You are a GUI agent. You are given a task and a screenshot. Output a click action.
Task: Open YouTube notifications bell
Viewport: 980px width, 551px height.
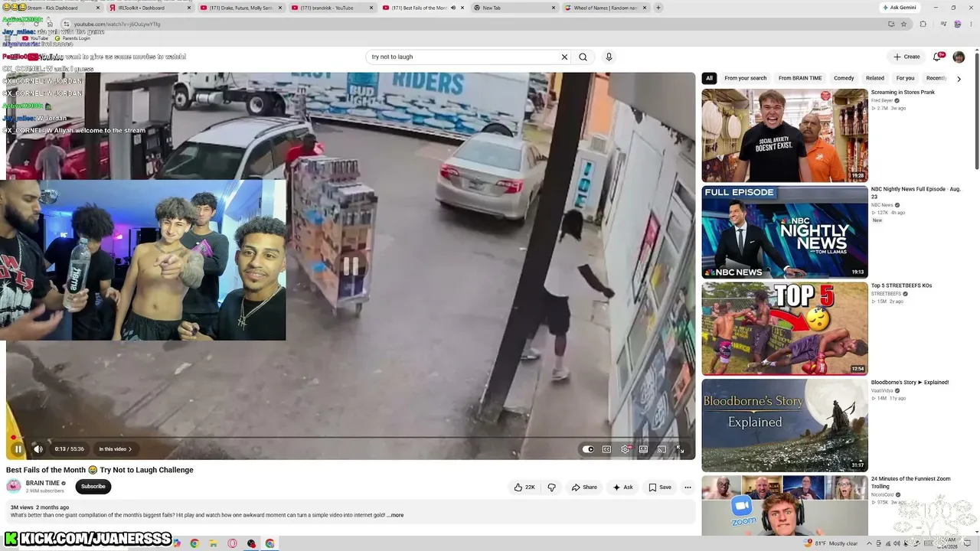tap(939, 57)
